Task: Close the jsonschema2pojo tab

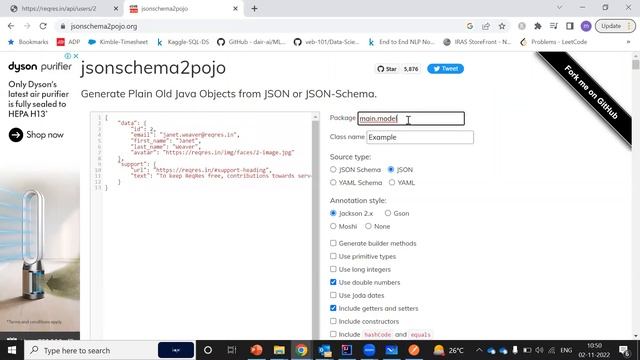Action: [x=235, y=9]
